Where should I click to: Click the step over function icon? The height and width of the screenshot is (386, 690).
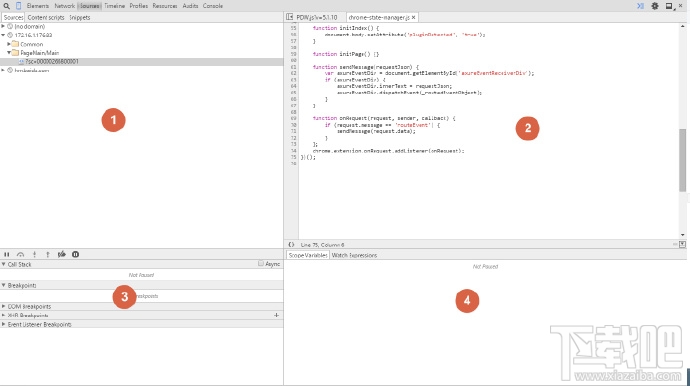(20, 254)
